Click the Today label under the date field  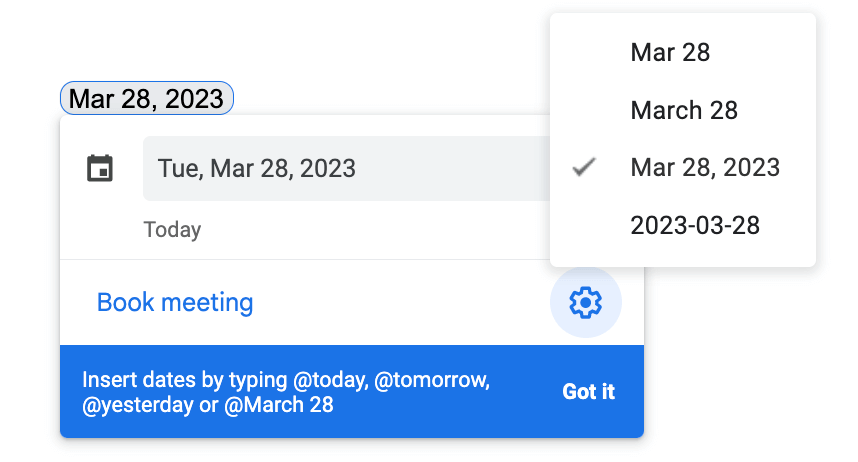(x=172, y=229)
